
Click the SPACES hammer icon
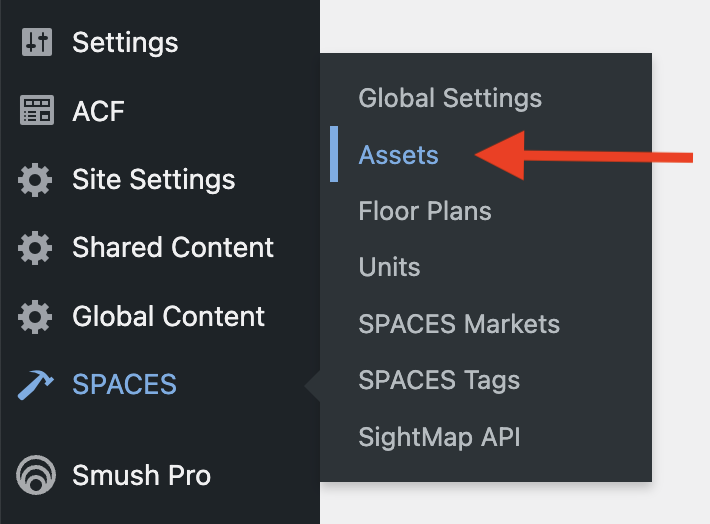35,385
